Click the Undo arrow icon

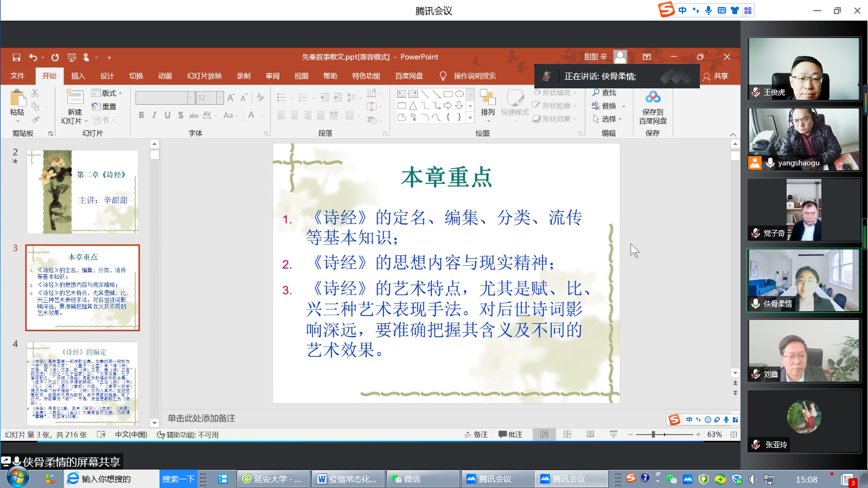(x=33, y=57)
